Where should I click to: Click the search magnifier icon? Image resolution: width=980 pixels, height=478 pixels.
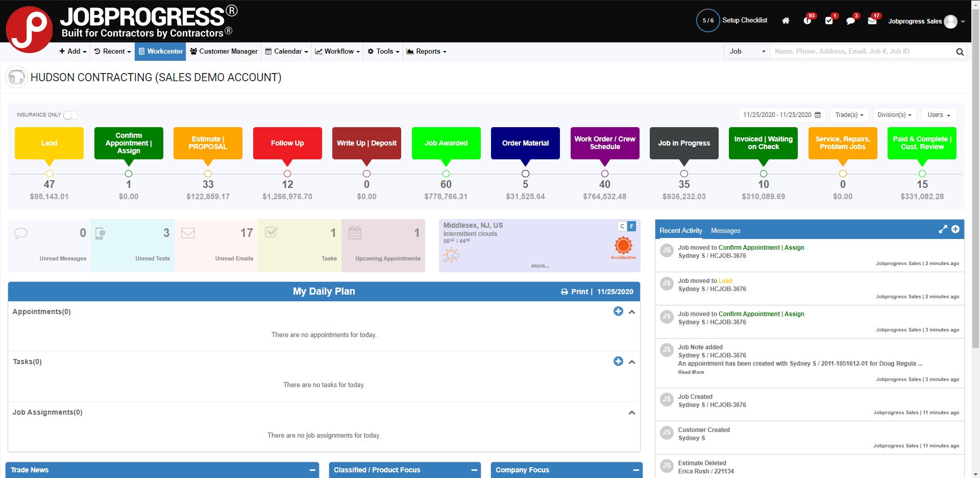960,52
